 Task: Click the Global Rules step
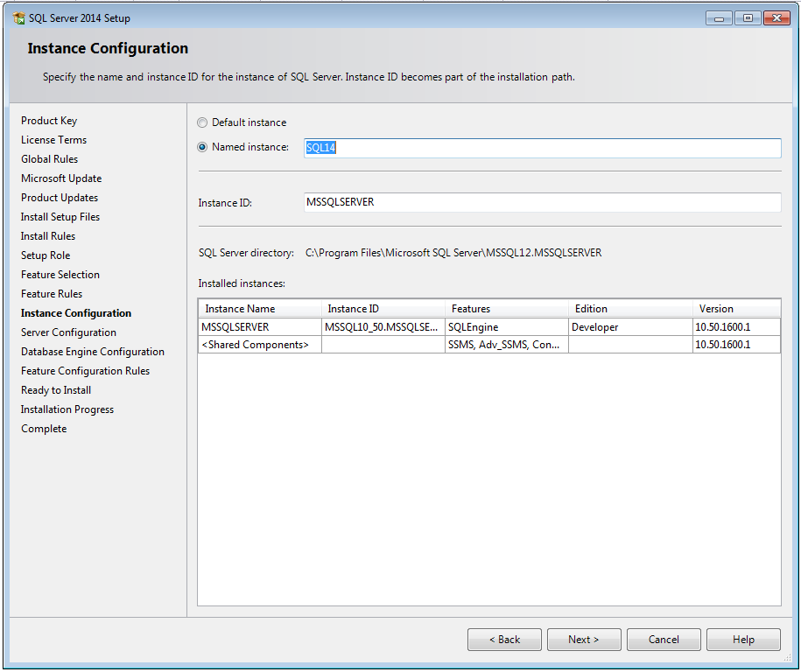point(50,159)
